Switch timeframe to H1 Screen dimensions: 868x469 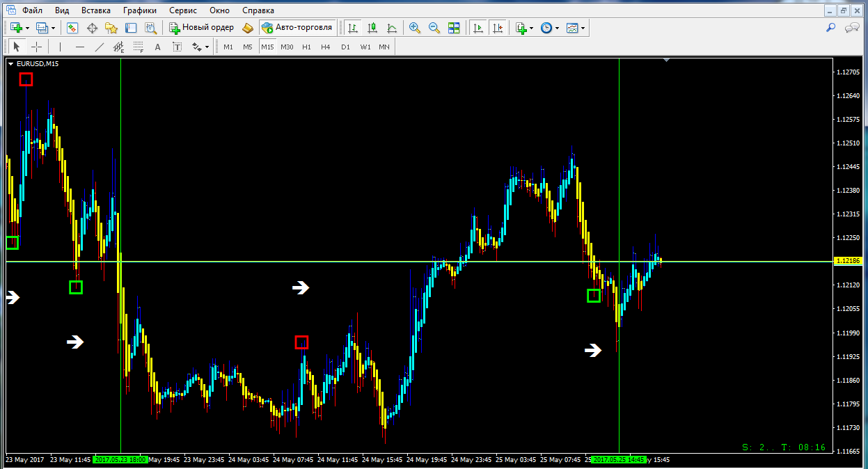tap(306, 47)
